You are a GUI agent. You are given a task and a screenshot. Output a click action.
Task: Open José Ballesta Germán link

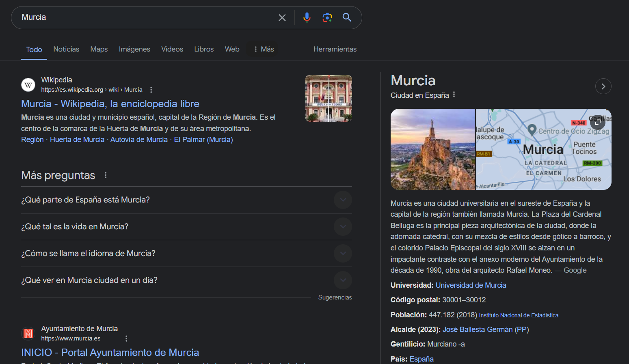click(478, 330)
